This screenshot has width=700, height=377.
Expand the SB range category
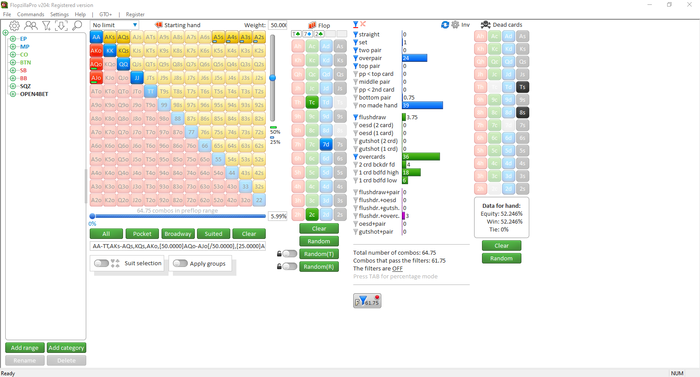tap(13, 70)
